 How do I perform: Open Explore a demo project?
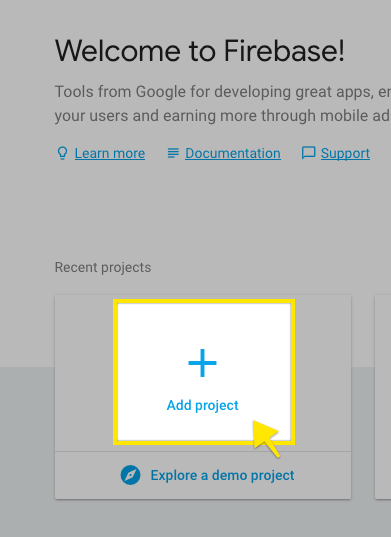pos(222,475)
